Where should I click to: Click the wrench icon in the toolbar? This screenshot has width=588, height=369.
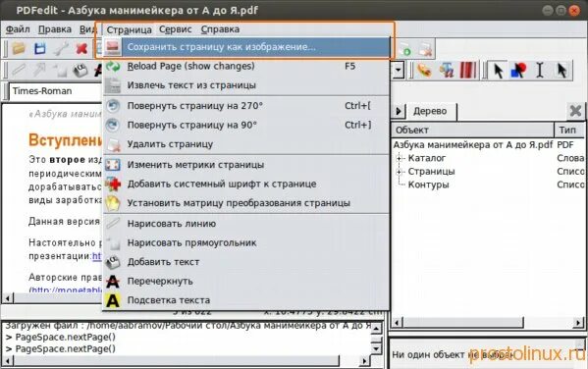pyautogui.click(x=61, y=48)
